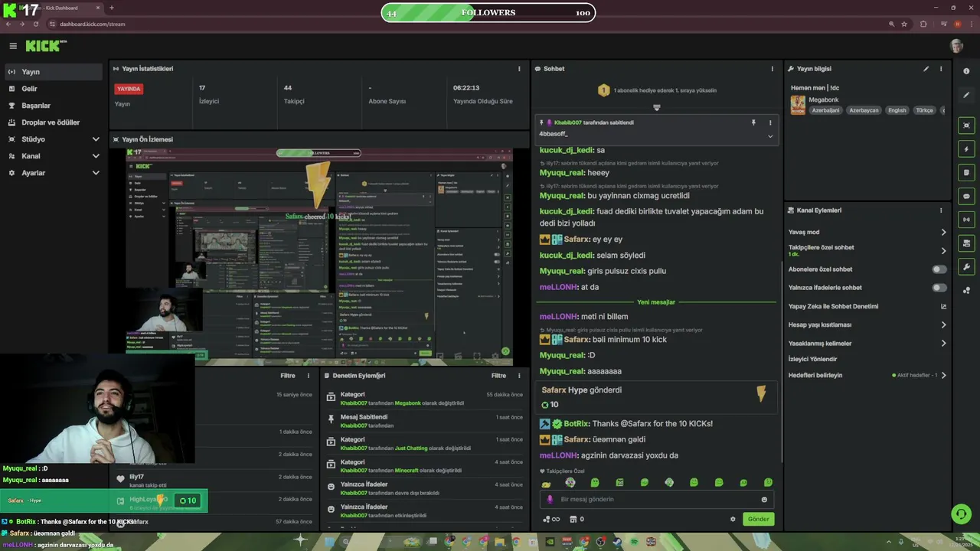Viewport: 980px width, 551px height.
Task: Expand the leaderboard chevron below gift banner
Action: tap(656, 108)
